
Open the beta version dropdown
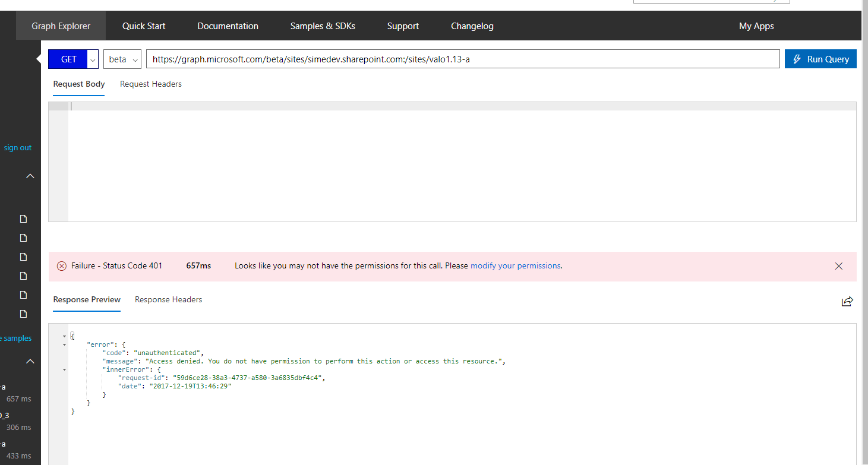[x=122, y=59]
